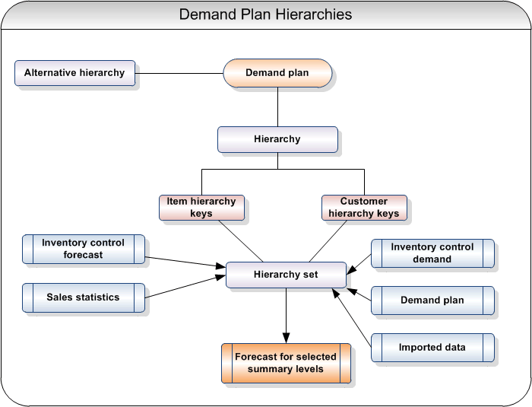Click the Imported data box
532x407 pixels.
tap(432, 348)
